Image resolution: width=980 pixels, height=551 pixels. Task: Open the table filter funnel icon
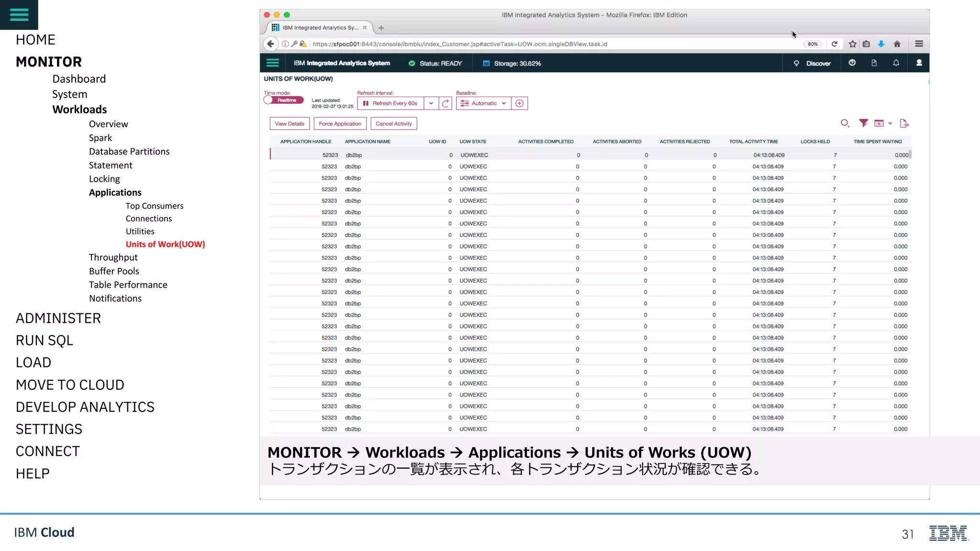[863, 123]
